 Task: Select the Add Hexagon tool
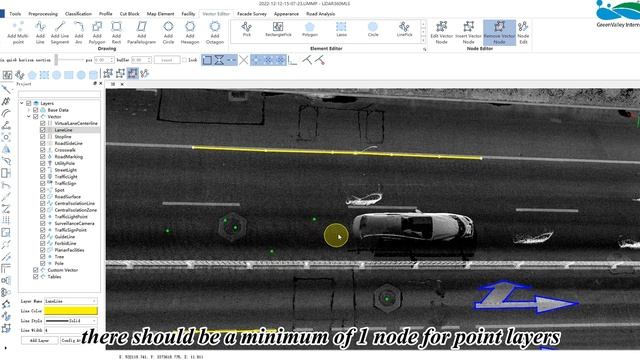[x=190, y=33]
